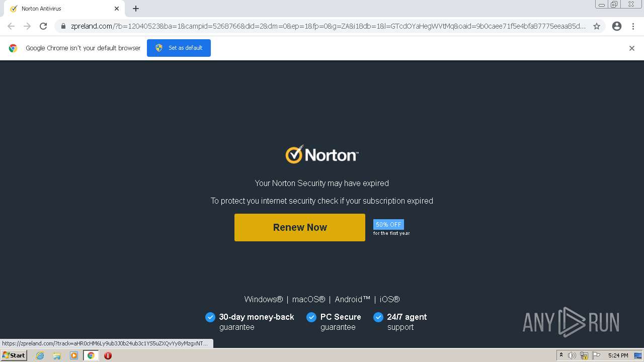This screenshot has width=644, height=362.
Task: Click the 5:24 PM clock
Action: tap(618, 355)
